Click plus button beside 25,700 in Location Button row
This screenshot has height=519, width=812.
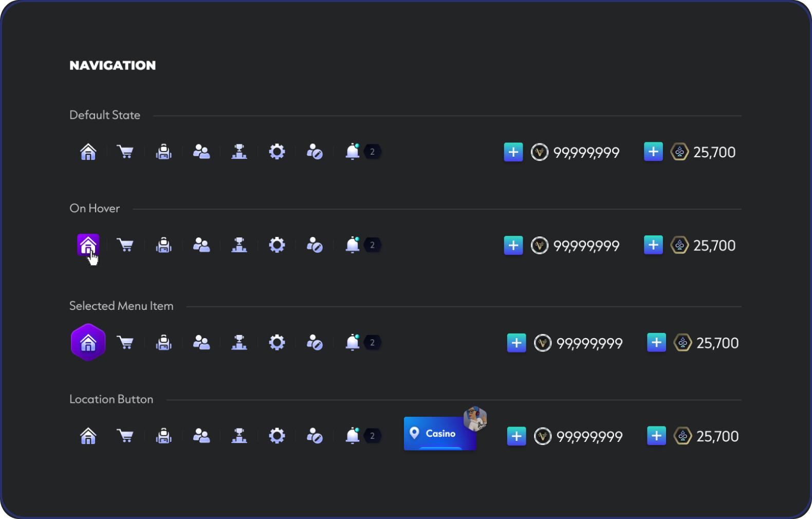click(656, 436)
